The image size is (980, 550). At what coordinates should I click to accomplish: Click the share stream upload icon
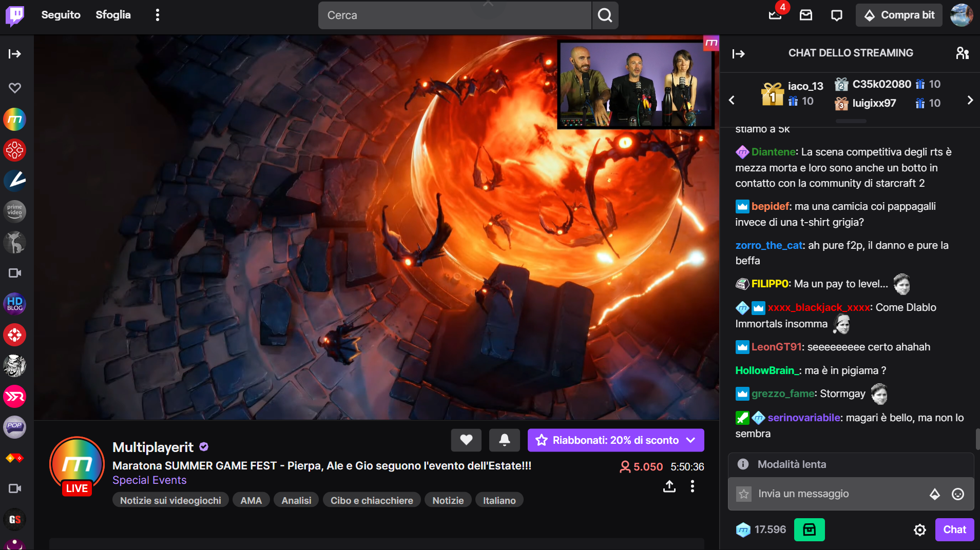(669, 486)
